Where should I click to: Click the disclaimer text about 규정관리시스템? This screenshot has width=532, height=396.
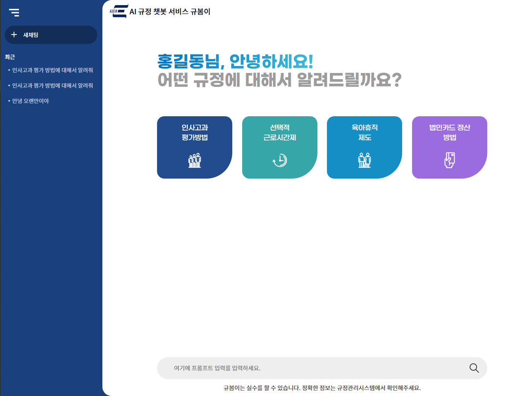(x=322, y=388)
